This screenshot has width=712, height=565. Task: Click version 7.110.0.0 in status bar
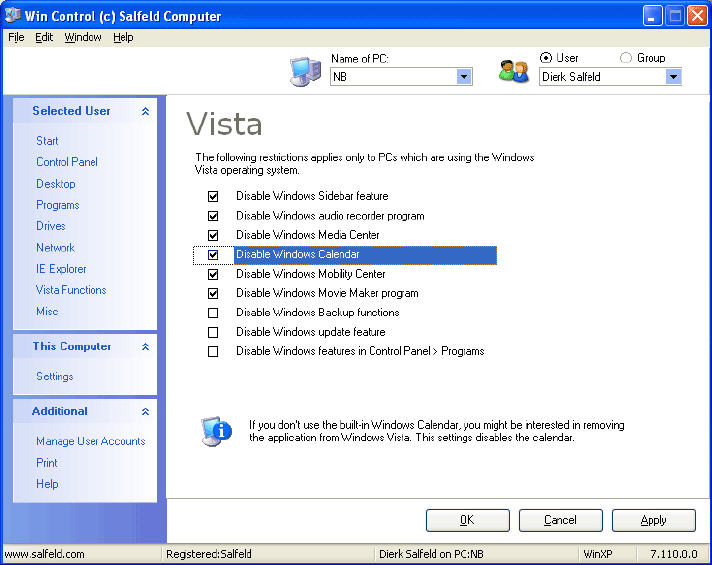[x=674, y=554]
